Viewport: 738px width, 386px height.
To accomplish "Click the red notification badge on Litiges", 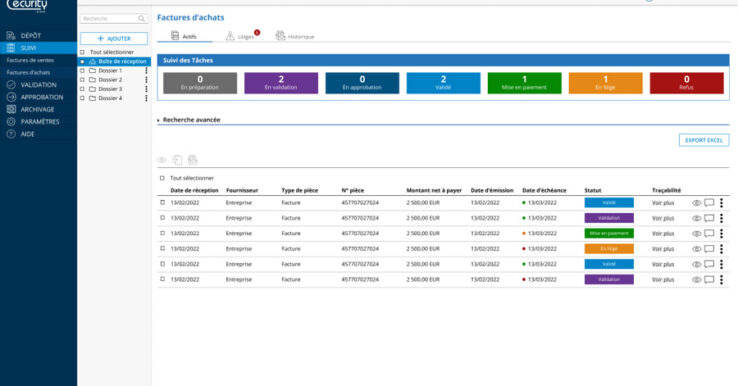I will 257,32.
